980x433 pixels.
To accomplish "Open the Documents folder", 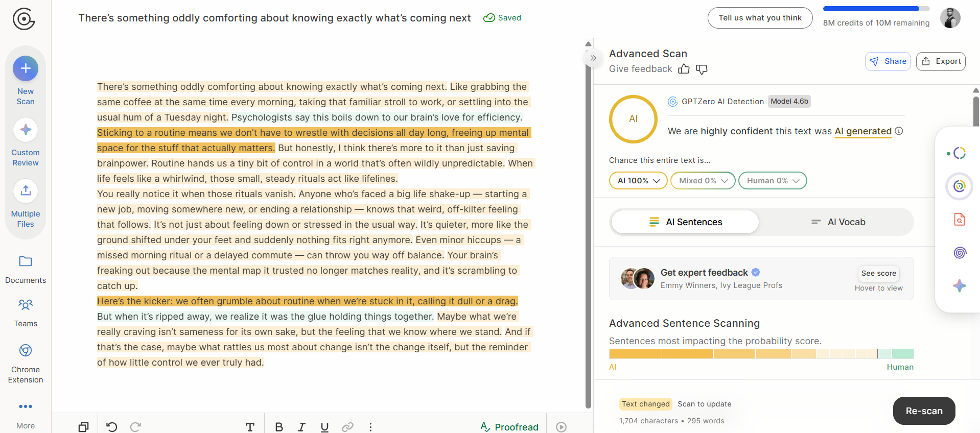I will [26, 270].
